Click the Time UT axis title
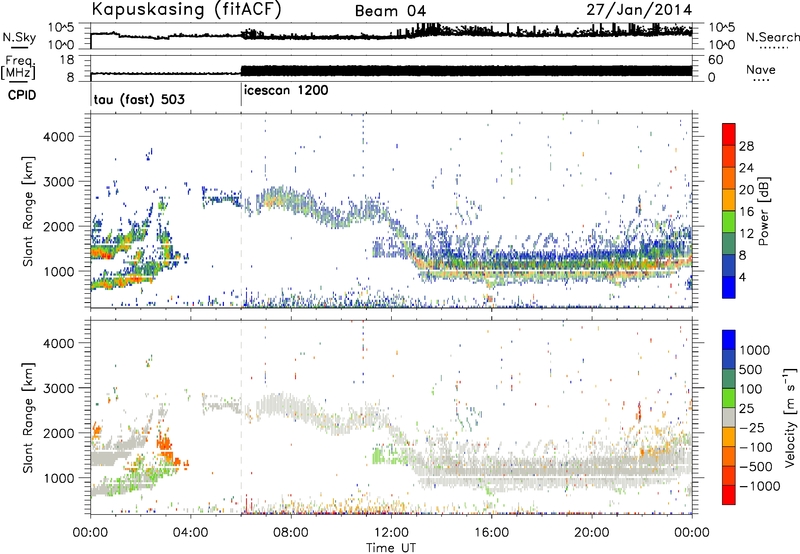 point(391,548)
